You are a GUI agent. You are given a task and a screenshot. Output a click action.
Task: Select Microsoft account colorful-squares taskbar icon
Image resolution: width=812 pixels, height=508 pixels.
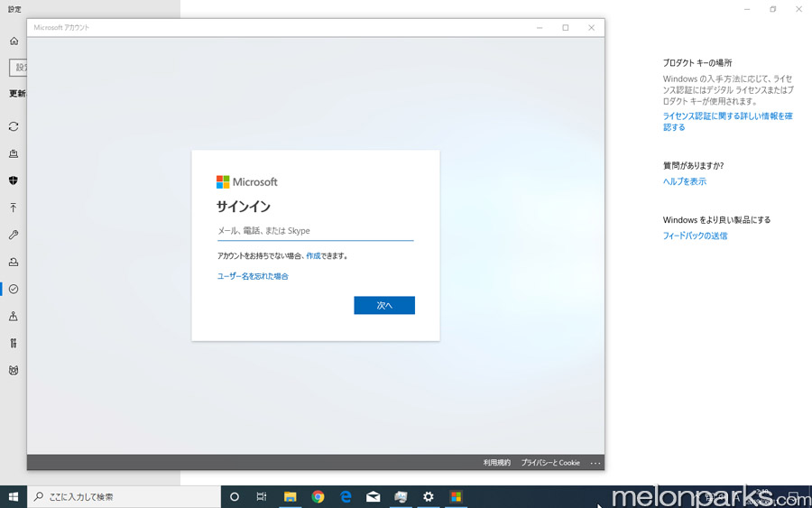[456, 496]
